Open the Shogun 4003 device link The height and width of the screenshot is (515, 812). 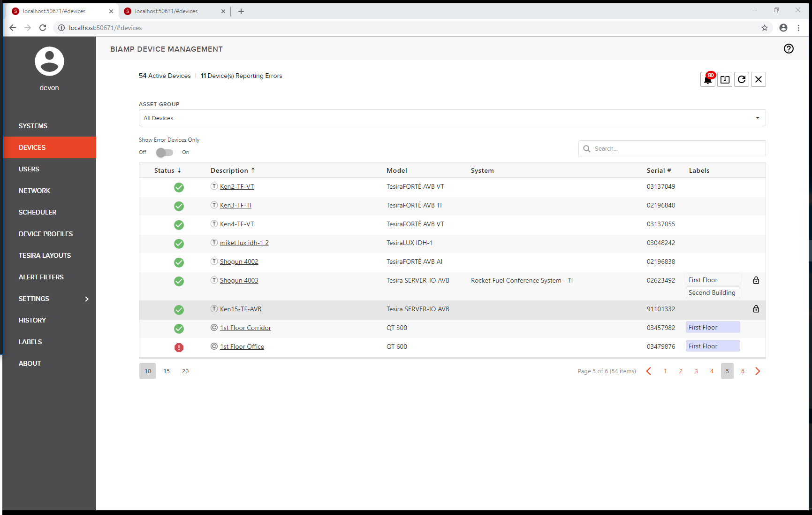[x=239, y=280]
